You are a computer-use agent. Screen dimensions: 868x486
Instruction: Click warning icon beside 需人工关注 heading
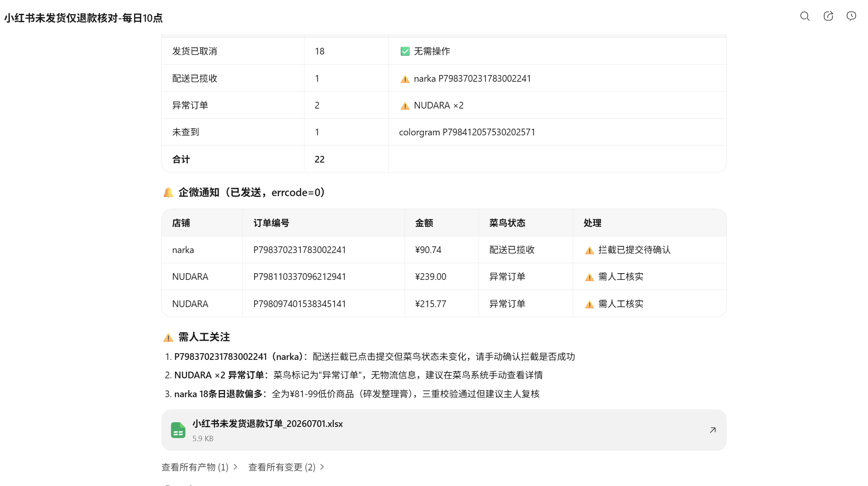tap(168, 337)
